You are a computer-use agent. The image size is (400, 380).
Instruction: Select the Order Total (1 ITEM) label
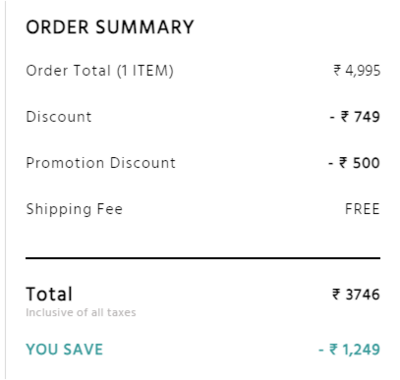coord(100,71)
